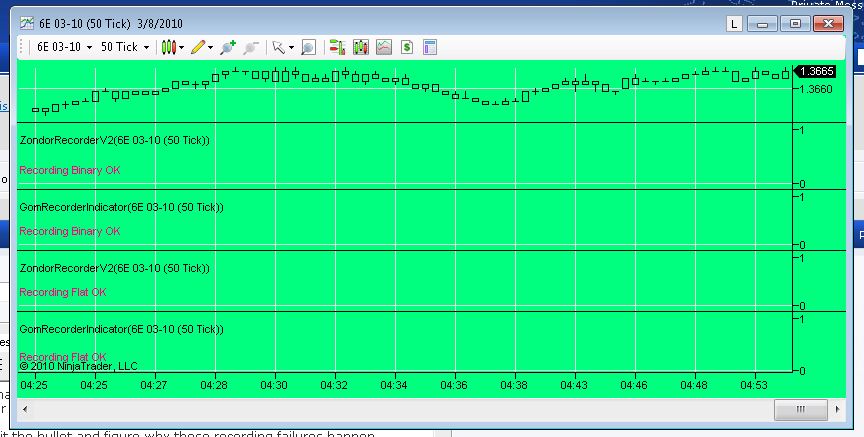Select the pencil drawing tools icon
The image size is (864, 437).
[x=198, y=47]
